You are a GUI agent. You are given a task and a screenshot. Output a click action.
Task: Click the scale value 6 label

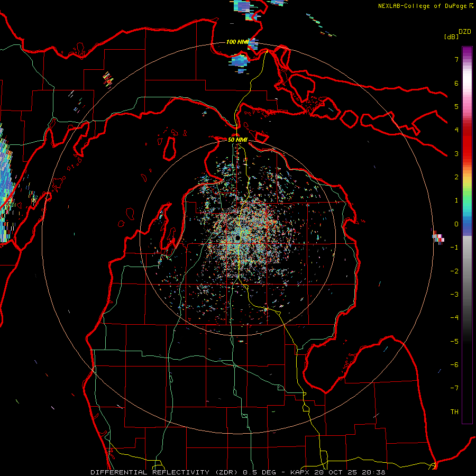click(x=456, y=83)
